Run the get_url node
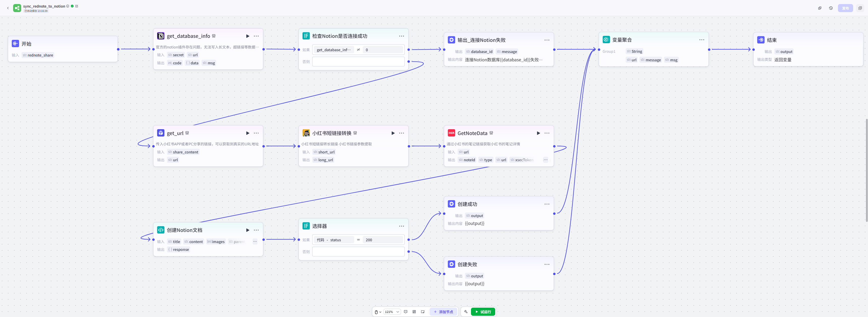868x317 pixels. coord(248,133)
